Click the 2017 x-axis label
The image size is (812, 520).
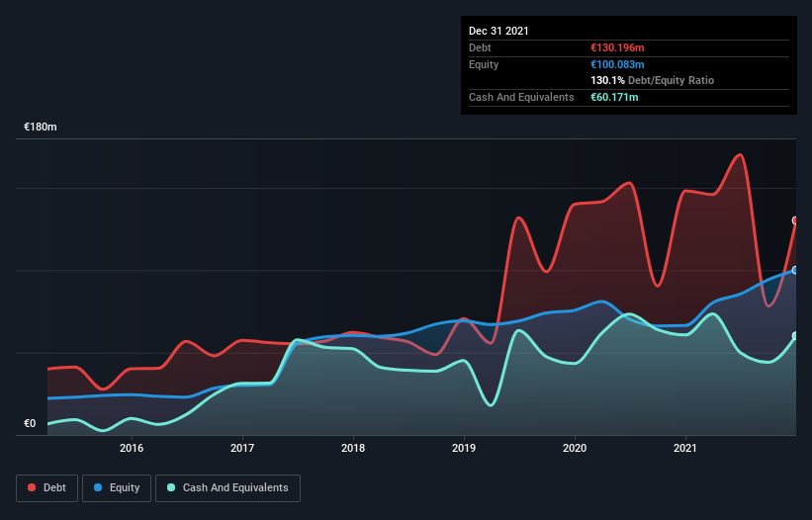(x=242, y=448)
